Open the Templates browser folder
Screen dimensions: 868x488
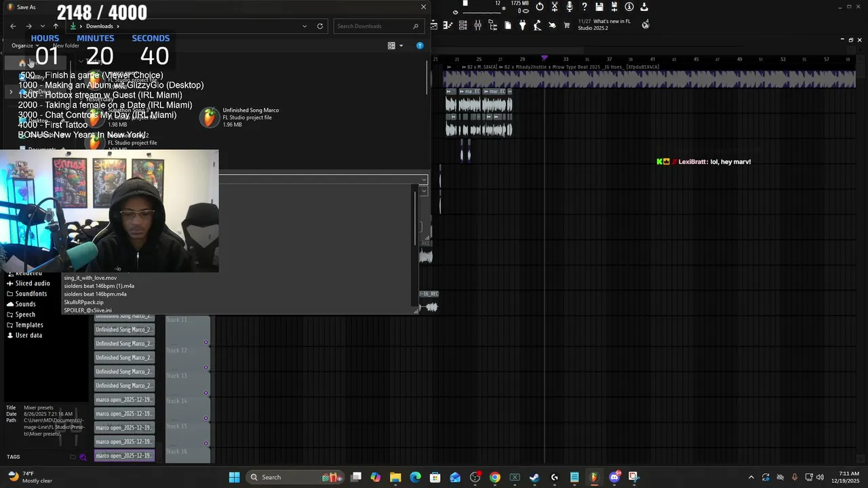click(x=25, y=325)
